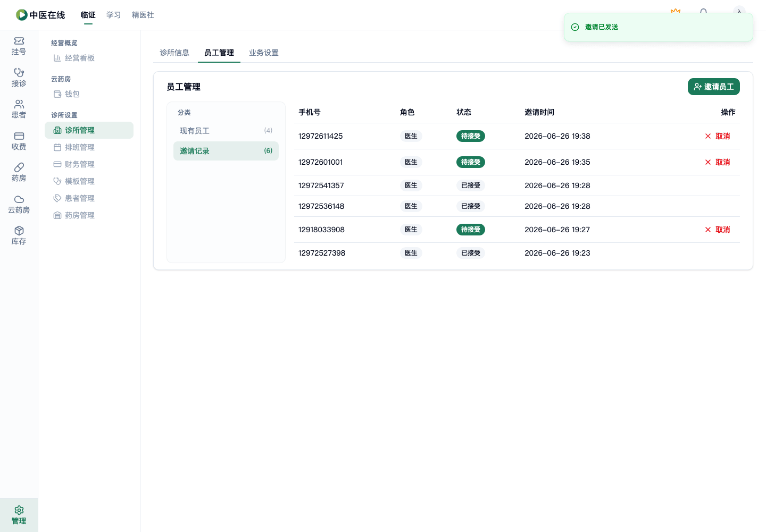This screenshot has width=766, height=532.
Task: Open 排班管理 in the side menu
Action: 89,147
